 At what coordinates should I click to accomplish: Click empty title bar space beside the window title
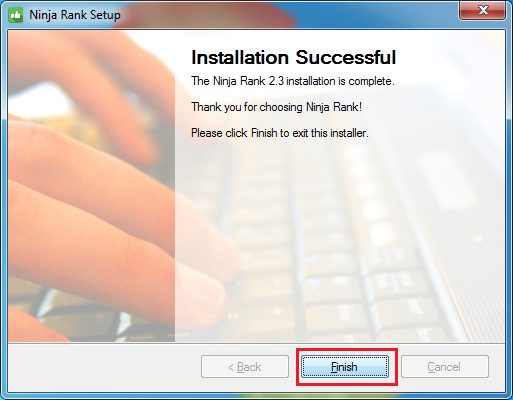pos(287,15)
